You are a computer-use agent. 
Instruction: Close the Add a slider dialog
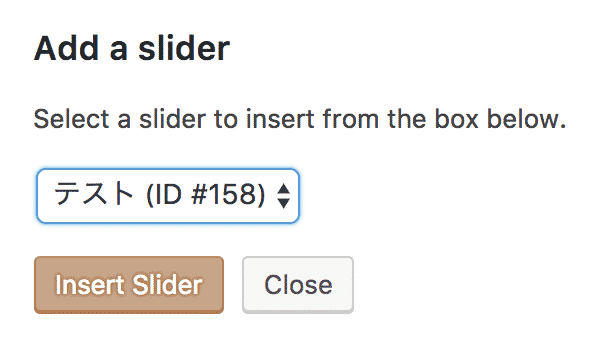[x=298, y=285]
